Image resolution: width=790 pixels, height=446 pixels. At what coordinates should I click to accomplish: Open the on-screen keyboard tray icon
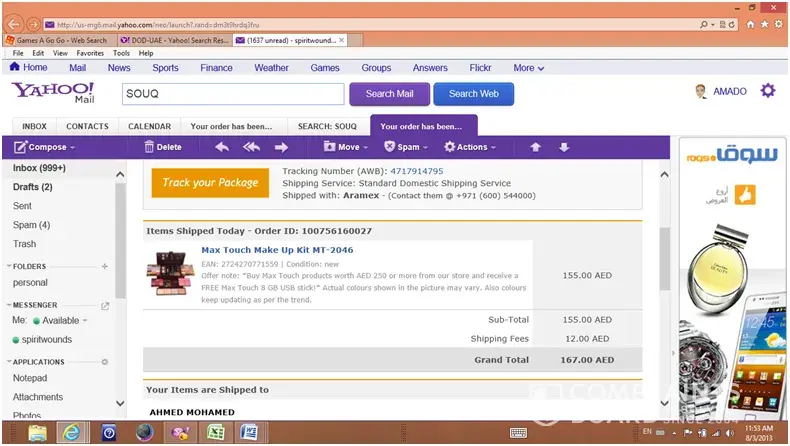coord(518,433)
